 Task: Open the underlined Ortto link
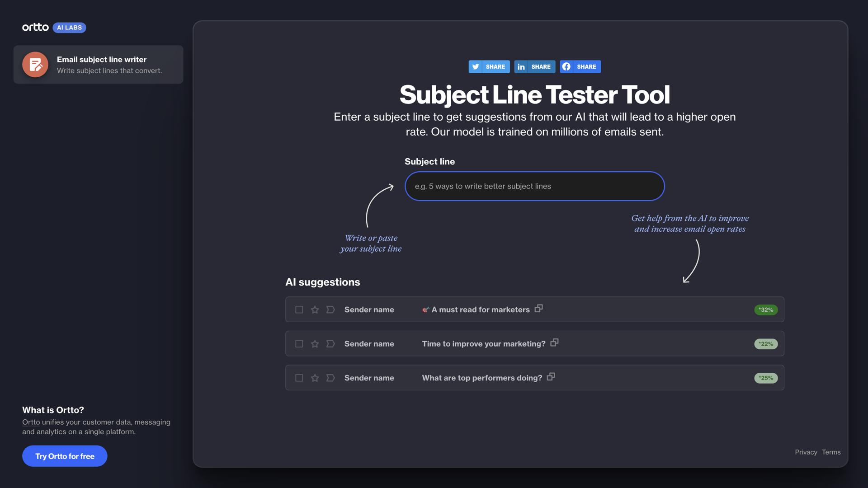[x=31, y=422]
